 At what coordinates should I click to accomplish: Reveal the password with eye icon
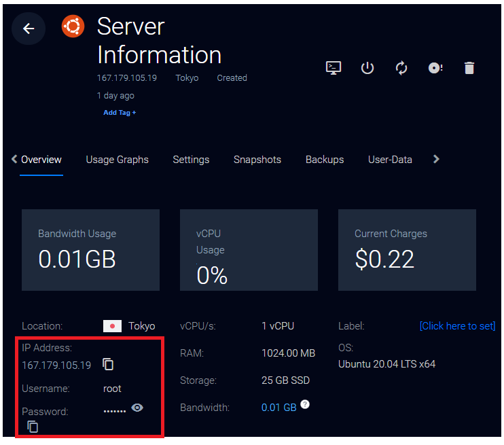pos(137,408)
